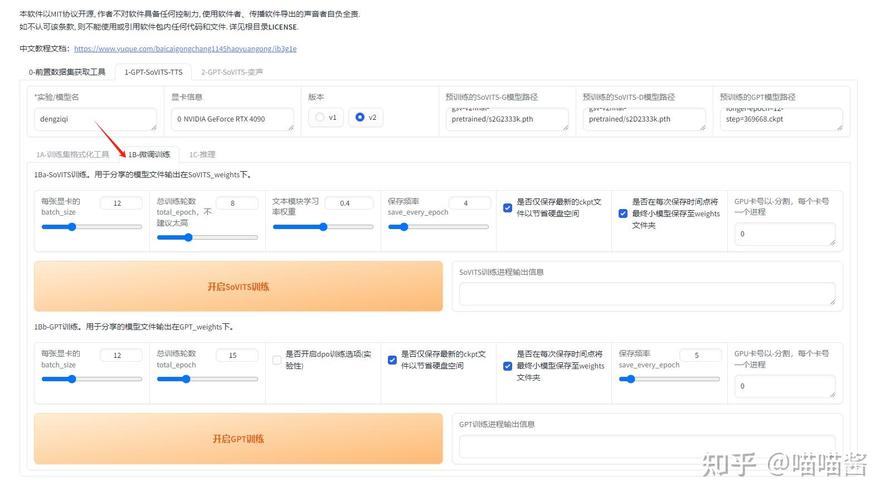Toggle SoVITS 保存小模型至weights checkbox
The width and height of the screenshot is (890, 500).
click(623, 213)
